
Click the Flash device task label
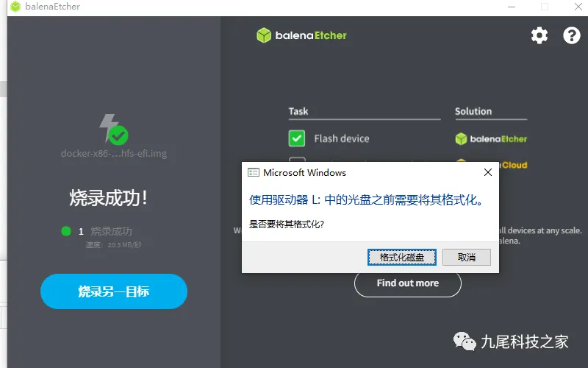point(341,138)
